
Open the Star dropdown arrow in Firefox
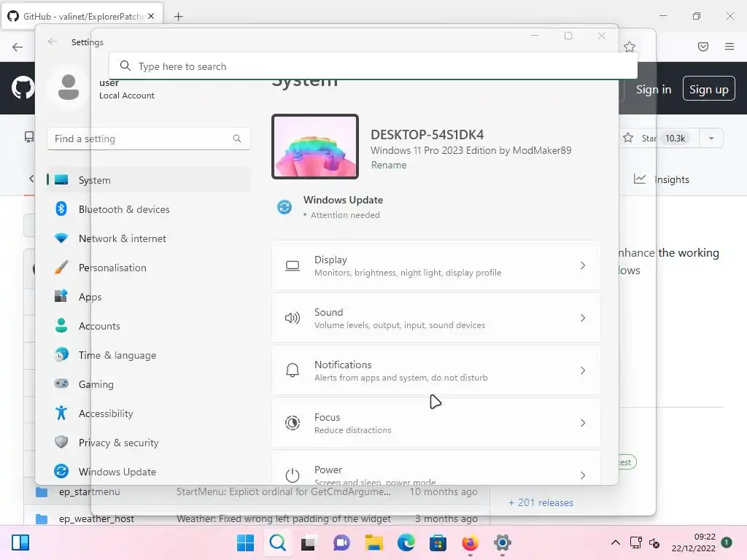711,138
